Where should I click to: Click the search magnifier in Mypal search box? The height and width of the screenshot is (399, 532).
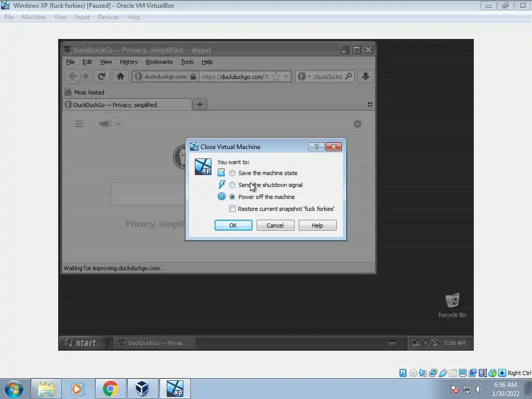click(349, 76)
